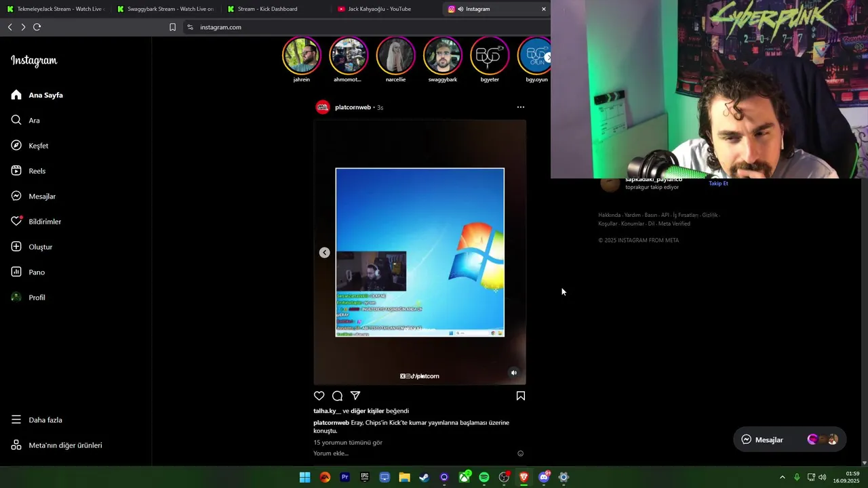Switch to Swaggybark Stream tab
The width and height of the screenshot is (868, 488).
pyautogui.click(x=165, y=9)
